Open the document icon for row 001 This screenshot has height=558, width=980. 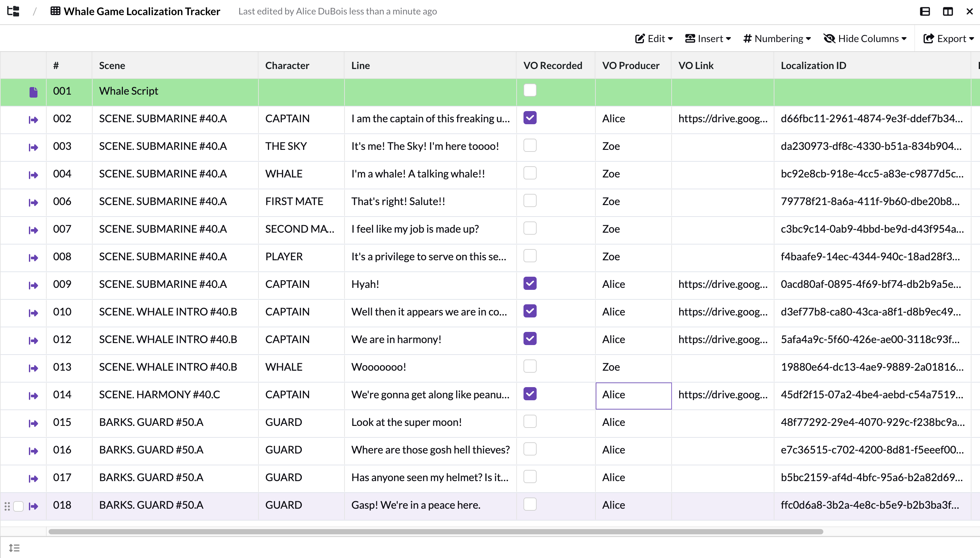[33, 92]
